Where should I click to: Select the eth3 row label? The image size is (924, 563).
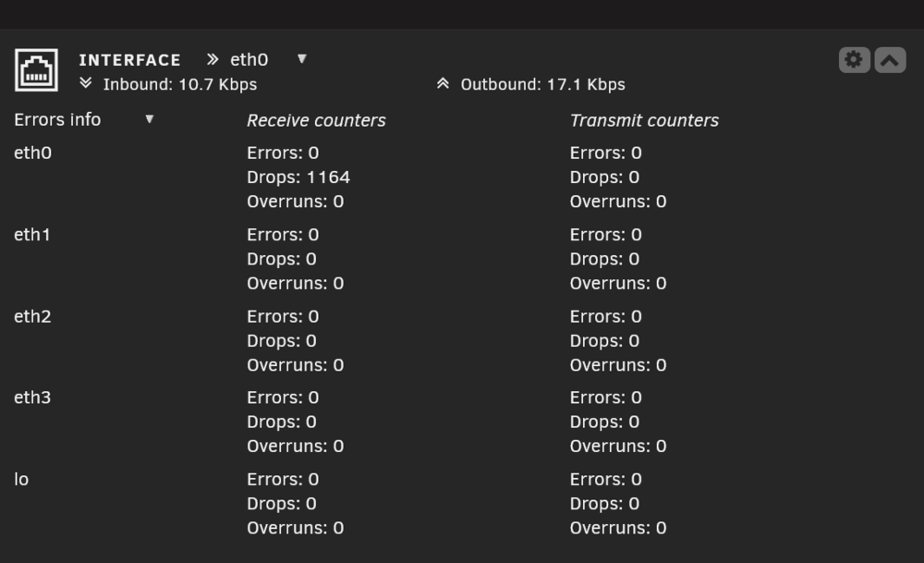33,398
